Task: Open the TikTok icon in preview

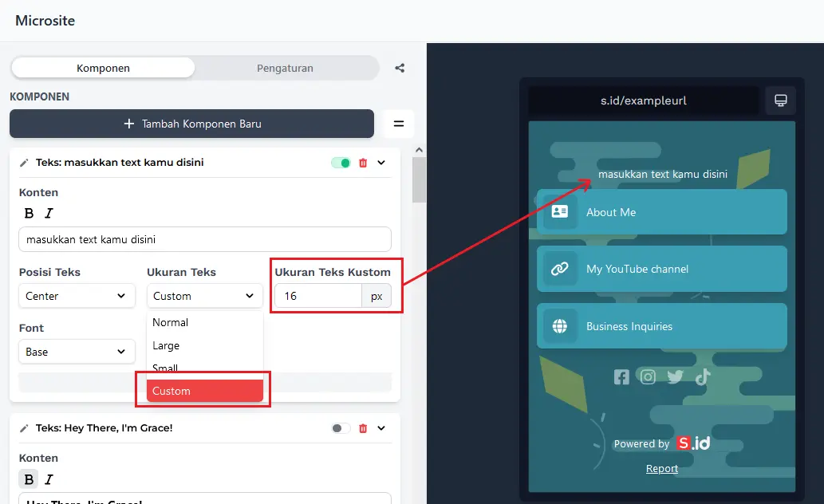Action: pyautogui.click(x=702, y=377)
